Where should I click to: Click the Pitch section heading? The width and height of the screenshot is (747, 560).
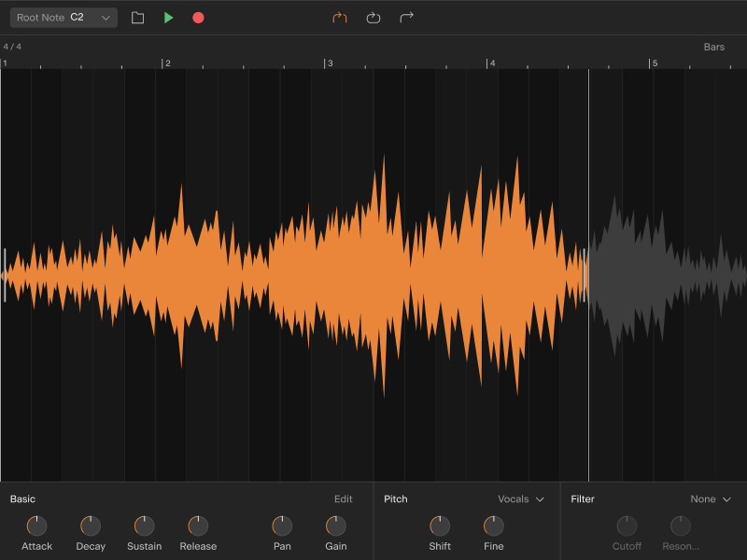point(395,499)
